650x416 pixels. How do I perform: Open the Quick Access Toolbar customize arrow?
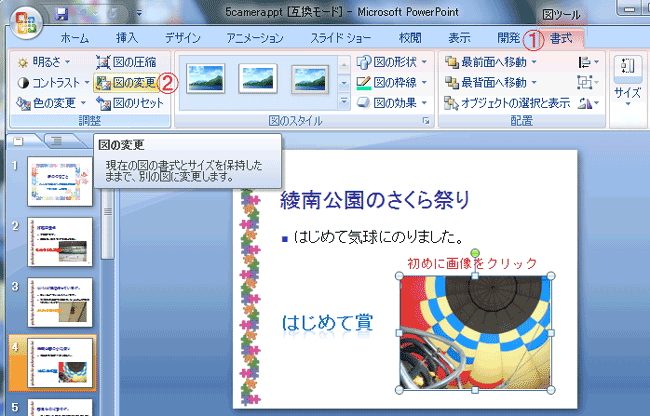139,14
